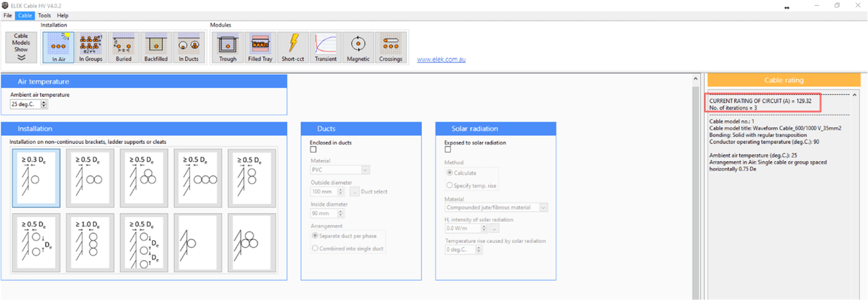
Task: Choose the Backfilled installation icon
Action: coord(155,48)
